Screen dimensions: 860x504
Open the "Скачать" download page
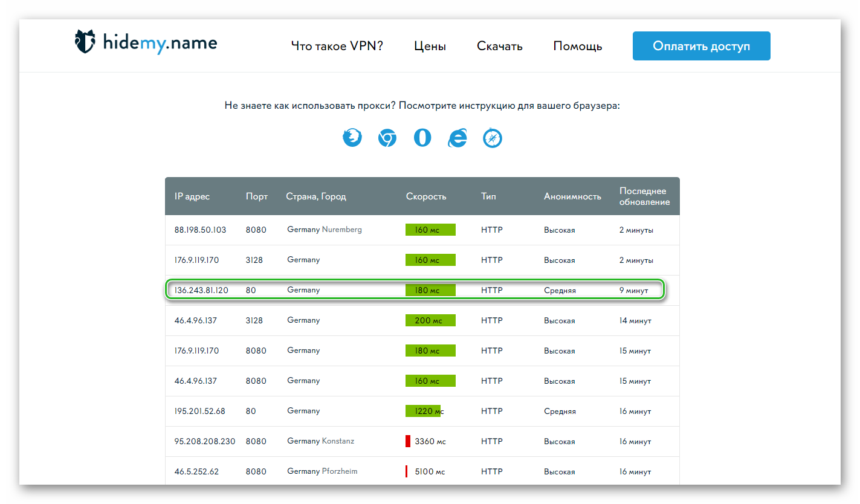[499, 47]
